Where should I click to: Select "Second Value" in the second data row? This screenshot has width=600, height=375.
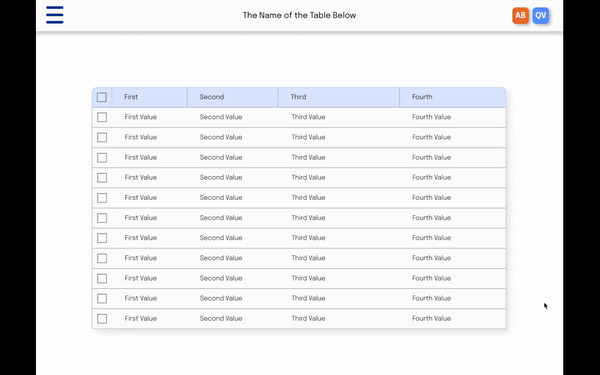[221, 137]
